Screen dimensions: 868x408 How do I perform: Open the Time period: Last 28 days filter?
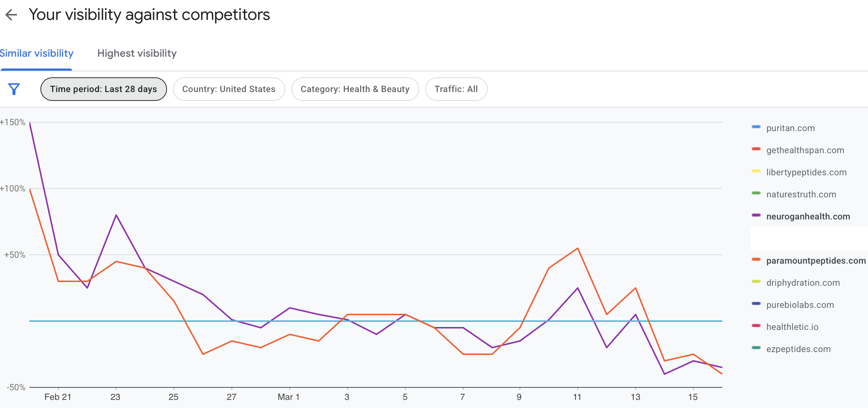pyautogui.click(x=104, y=89)
